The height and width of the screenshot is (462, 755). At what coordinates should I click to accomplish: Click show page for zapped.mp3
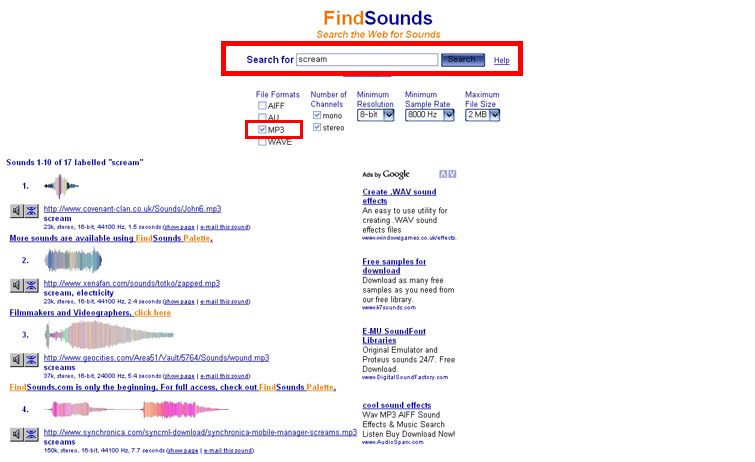point(179,302)
